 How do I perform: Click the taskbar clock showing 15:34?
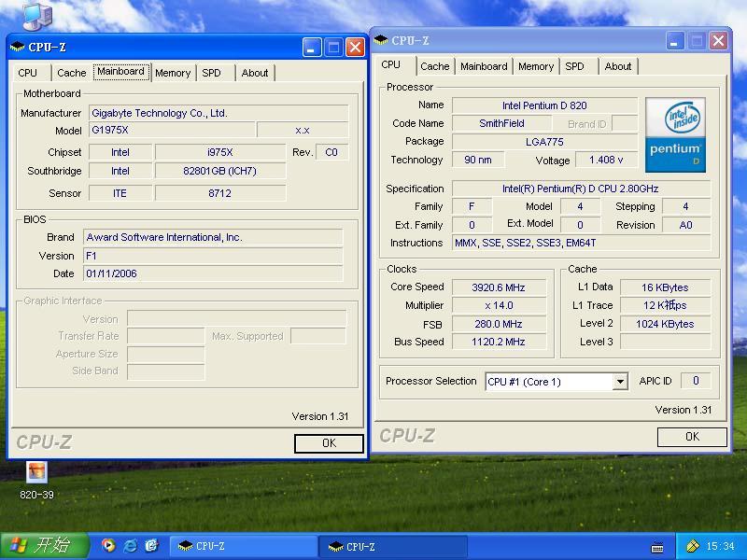720,546
